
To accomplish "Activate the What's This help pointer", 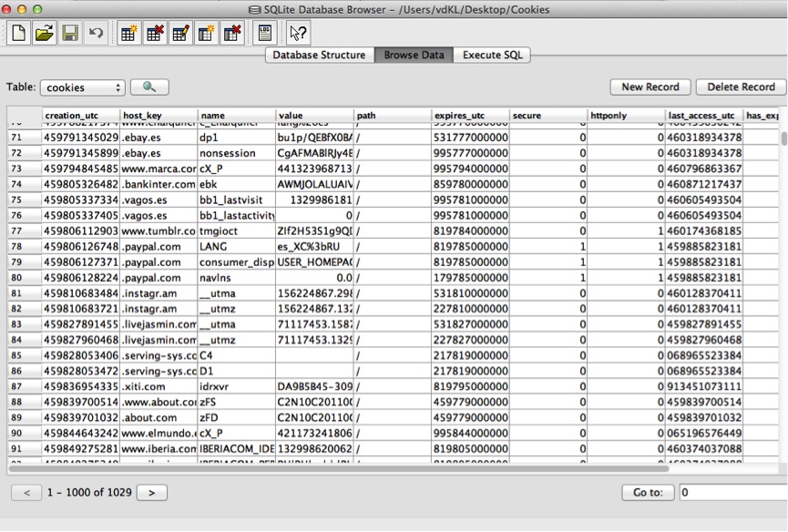I will (x=298, y=33).
